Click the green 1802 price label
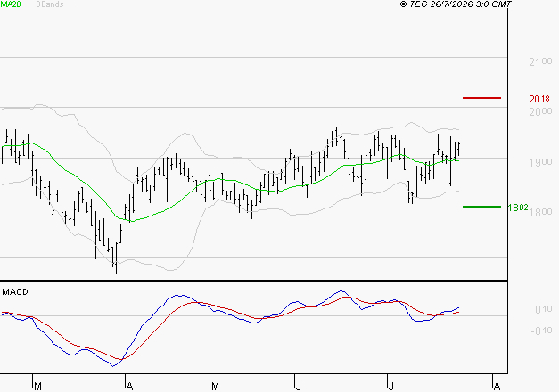 (x=518, y=208)
